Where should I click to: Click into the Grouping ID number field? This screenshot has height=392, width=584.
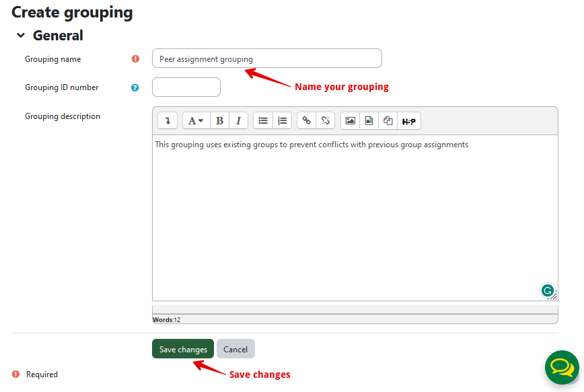click(x=186, y=87)
